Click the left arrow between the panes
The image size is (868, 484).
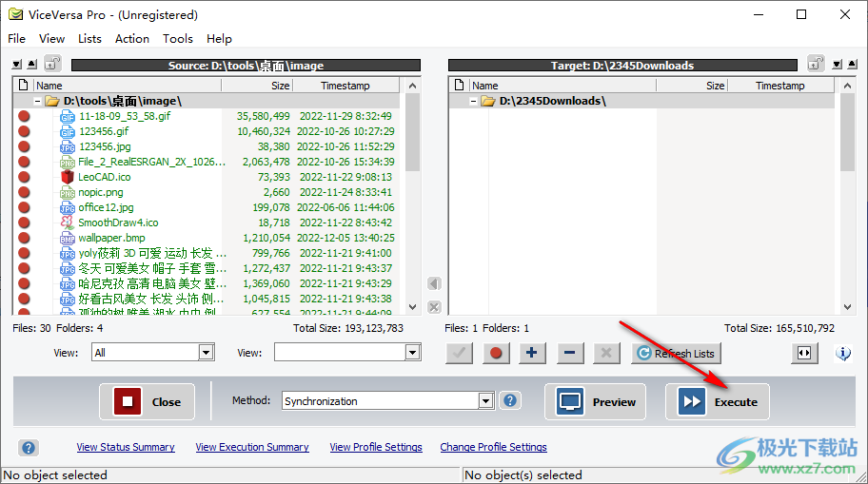point(435,283)
